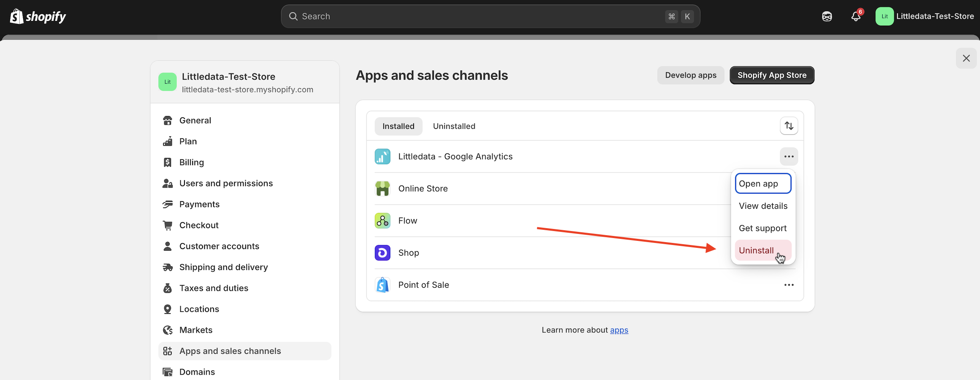Click the Flow app icon
This screenshot has width=980, height=380.
click(x=382, y=220)
